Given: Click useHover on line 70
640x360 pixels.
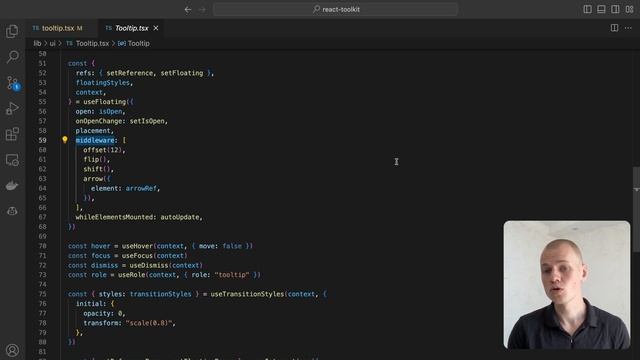Looking at the screenshot, I should (x=138, y=246).
